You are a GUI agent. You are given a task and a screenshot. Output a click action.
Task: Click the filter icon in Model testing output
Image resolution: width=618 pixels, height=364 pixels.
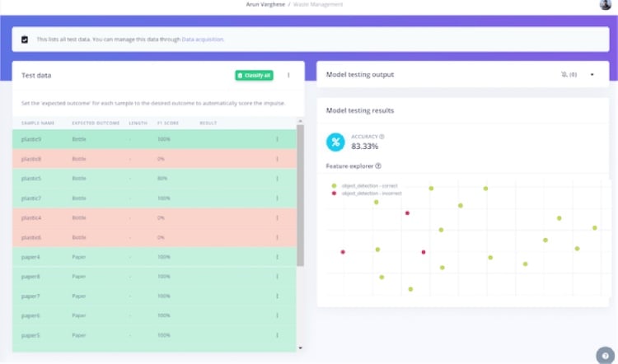(564, 74)
